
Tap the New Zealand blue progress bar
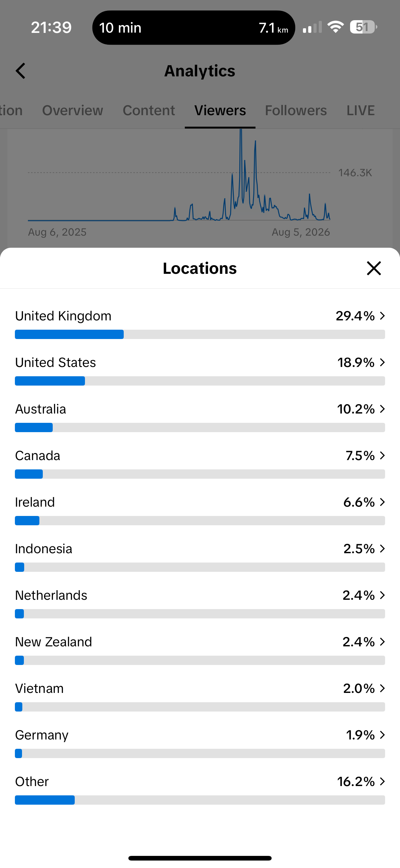click(20, 660)
